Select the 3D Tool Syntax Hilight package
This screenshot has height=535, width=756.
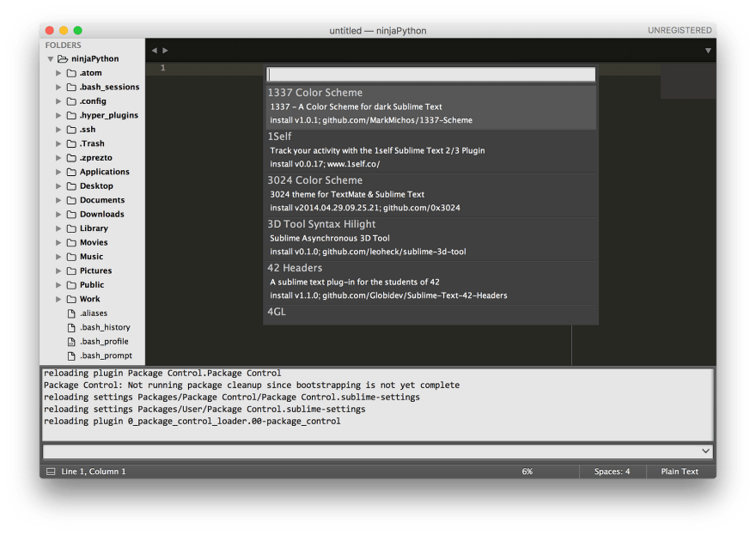(x=431, y=239)
